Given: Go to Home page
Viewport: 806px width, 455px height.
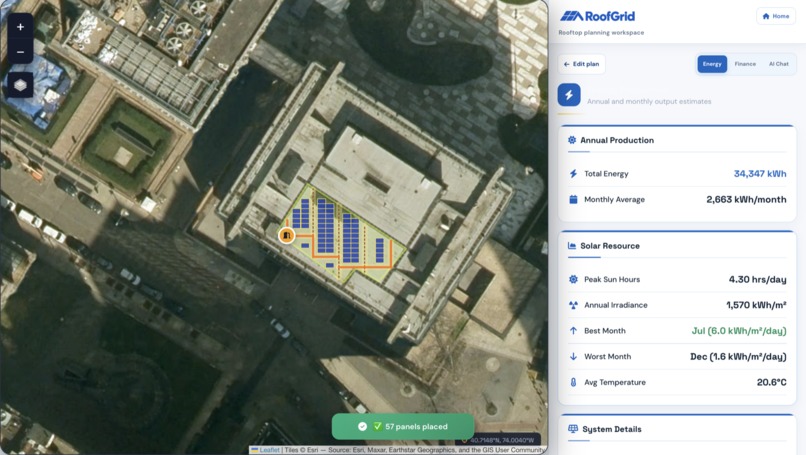Looking at the screenshot, I should (776, 16).
